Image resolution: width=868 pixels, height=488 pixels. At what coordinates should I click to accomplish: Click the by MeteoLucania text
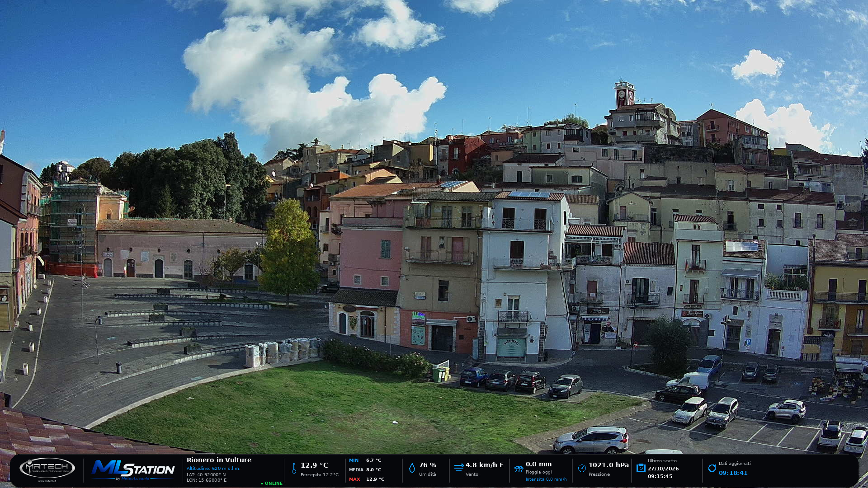click(132, 479)
